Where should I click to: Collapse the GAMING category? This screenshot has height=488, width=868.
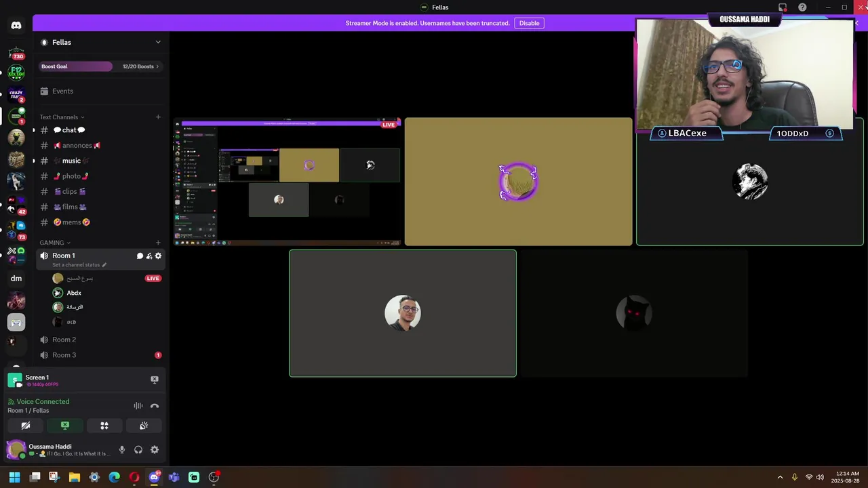click(x=55, y=243)
